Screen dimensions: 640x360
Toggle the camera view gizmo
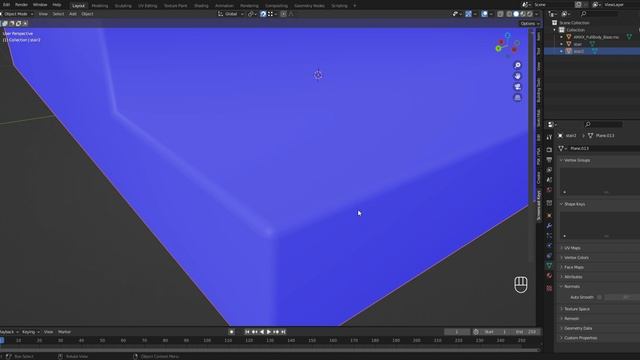[x=518, y=87]
